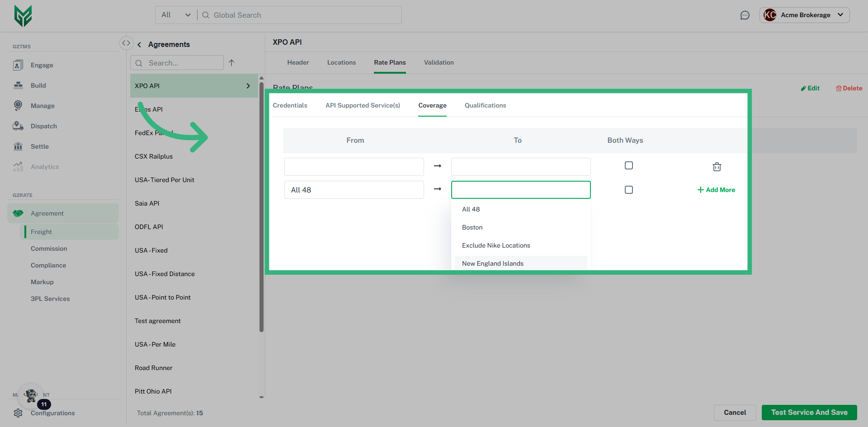Go back using the Agreements back chevron

click(139, 44)
